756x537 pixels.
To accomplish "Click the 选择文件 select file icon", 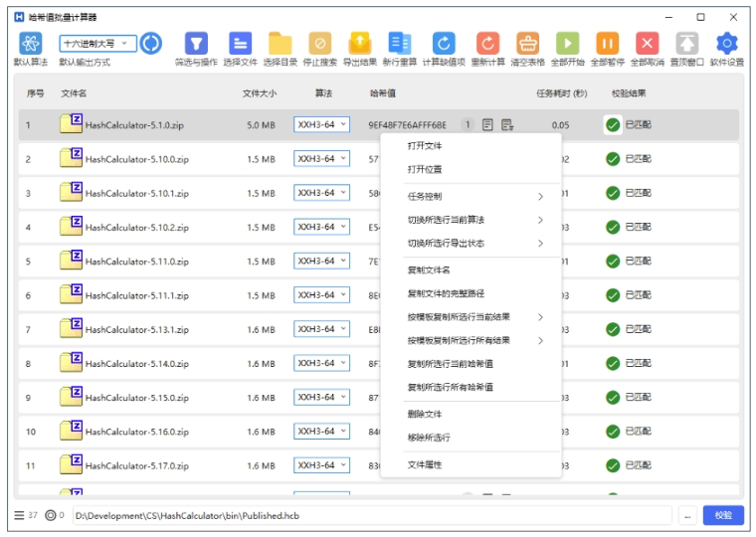I will point(240,44).
